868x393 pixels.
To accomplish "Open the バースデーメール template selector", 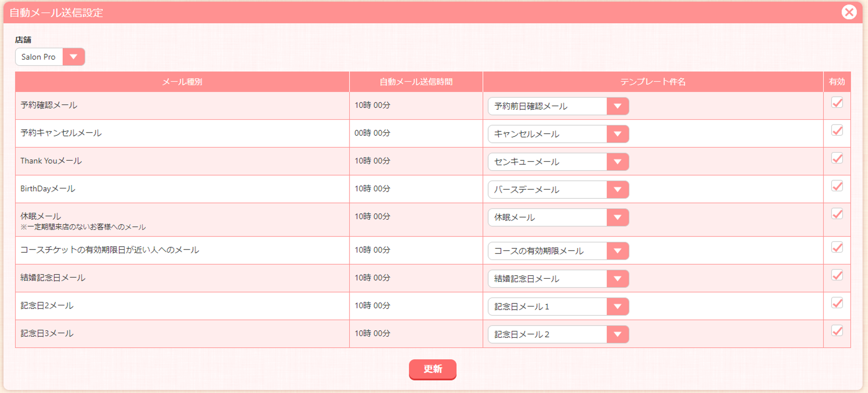I will point(558,189).
